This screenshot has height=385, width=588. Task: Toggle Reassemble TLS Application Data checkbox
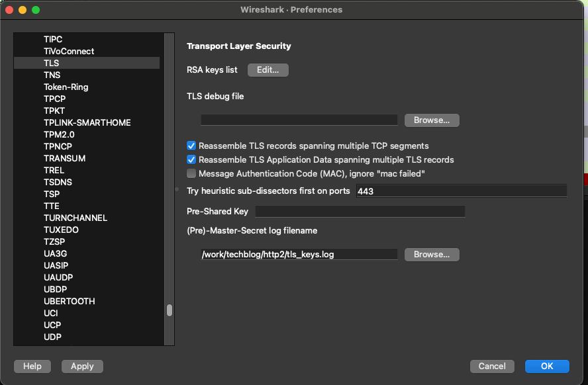click(192, 160)
